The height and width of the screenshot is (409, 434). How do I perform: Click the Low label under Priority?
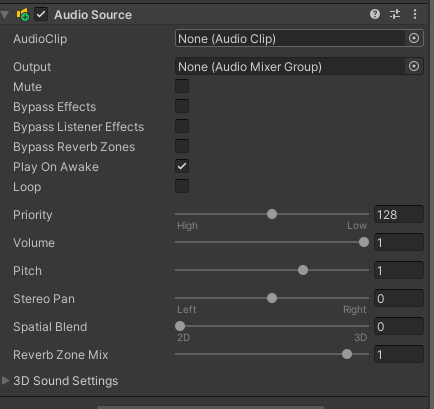pyautogui.click(x=357, y=226)
